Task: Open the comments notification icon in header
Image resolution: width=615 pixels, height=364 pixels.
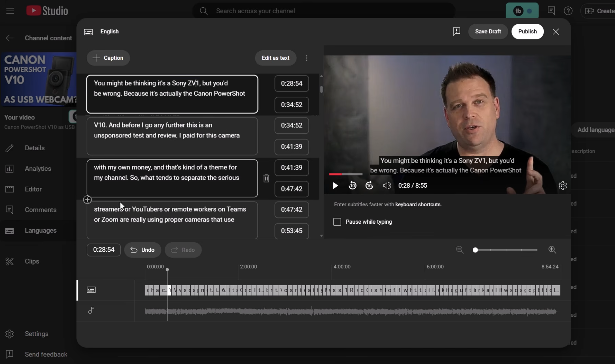Action: tap(551, 11)
